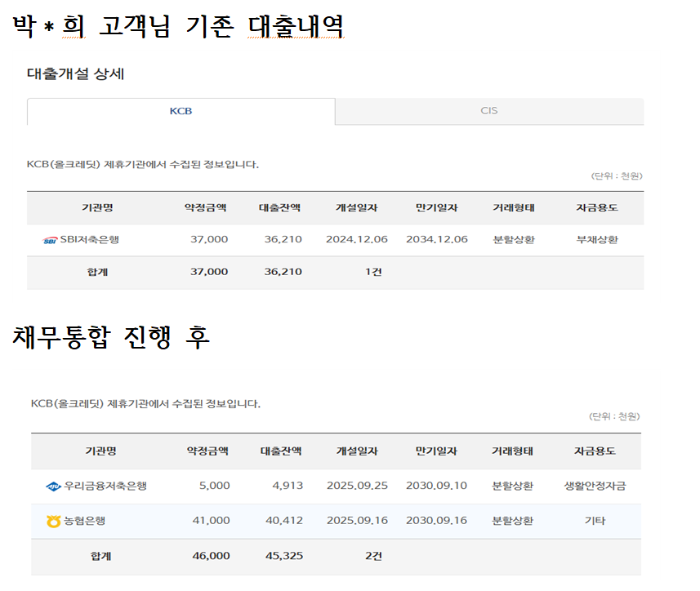Screen dimensions: 700x591
Task: Click the 45,325 total loan balance
Action: tap(283, 556)
